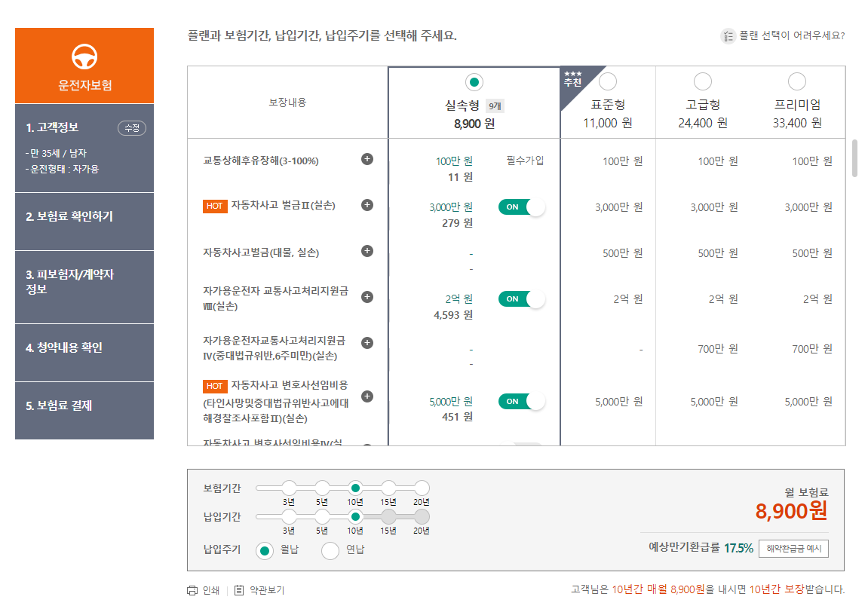The image size is (868, 609).
Task: Select the 실속형 plan radio button
Action: tap(474, 82)
